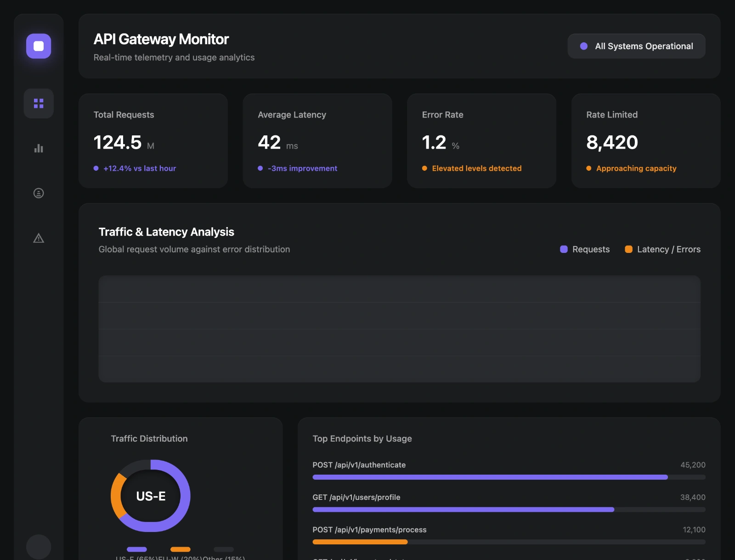
Task: Select the Total Requests metric card
Action: (153, 140)
